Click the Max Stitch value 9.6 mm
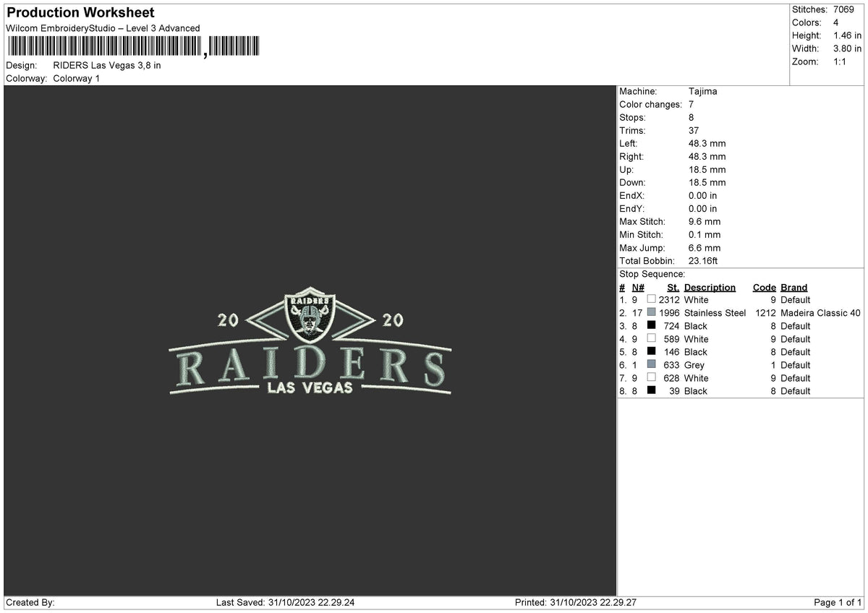The width and height of the screenshot is (868, 613). pos(705,221)
